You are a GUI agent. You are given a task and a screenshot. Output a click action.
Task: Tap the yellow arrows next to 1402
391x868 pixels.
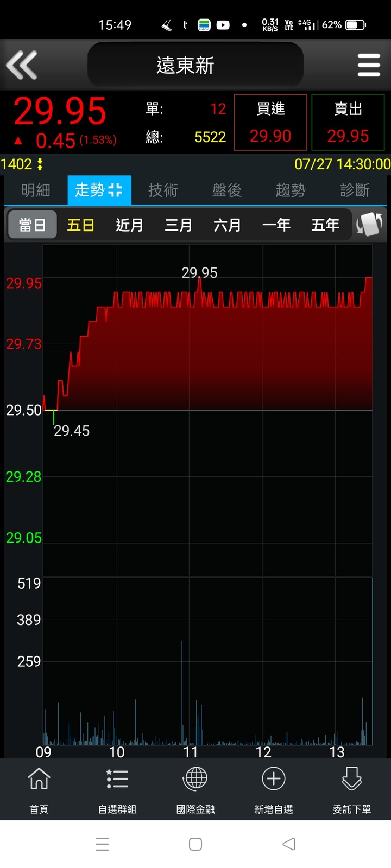[40, 164]
